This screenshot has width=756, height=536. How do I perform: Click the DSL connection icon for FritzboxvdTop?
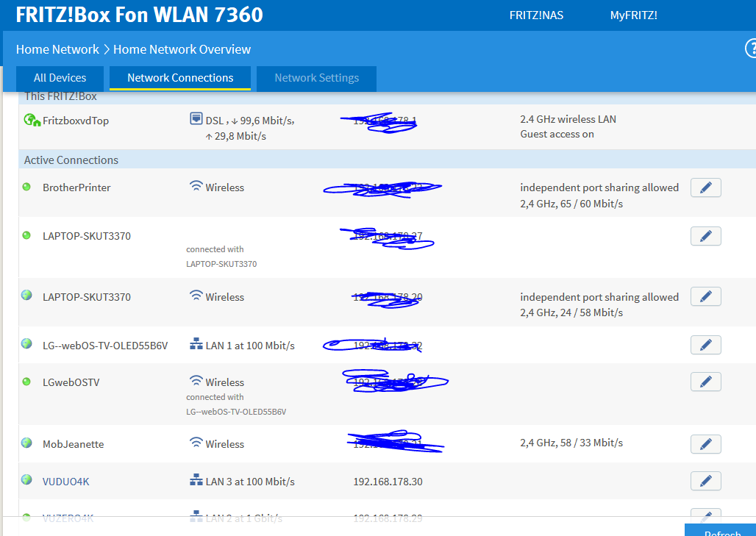point(196,118)
